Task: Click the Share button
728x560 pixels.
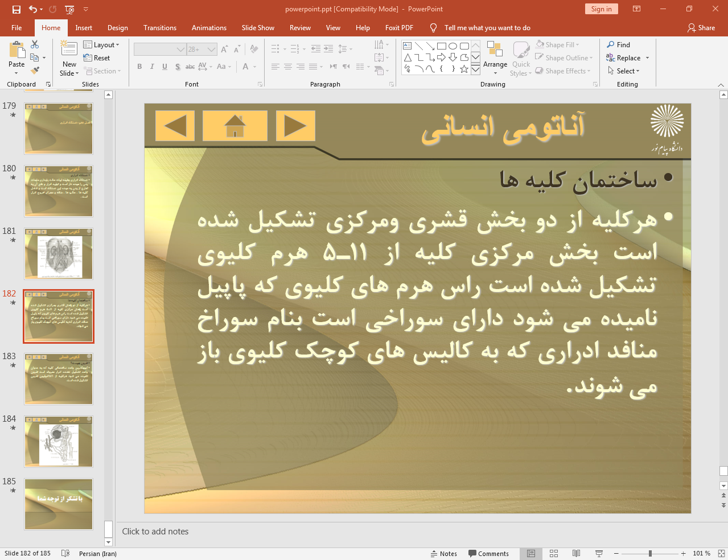Action: click(x=701, y=28)
